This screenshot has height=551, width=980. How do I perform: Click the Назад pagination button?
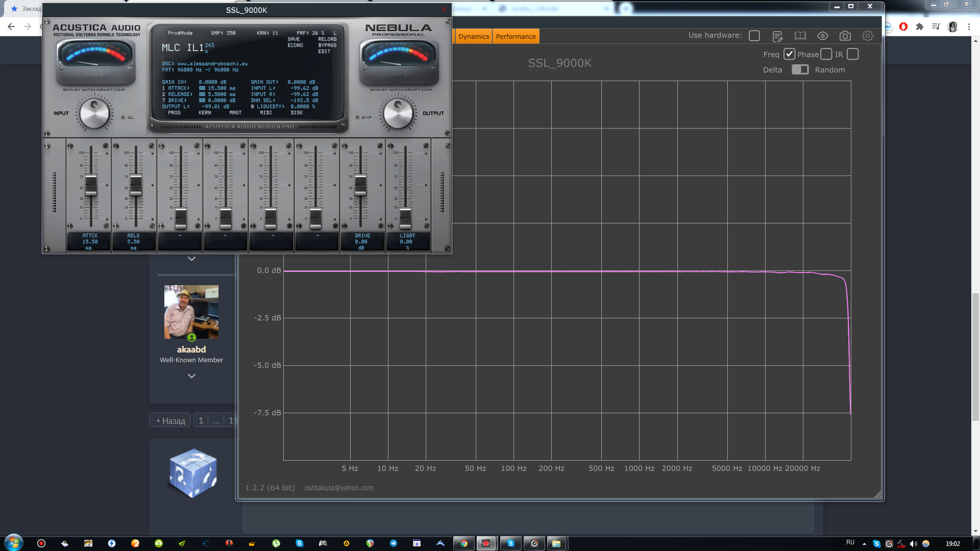tap(170, 420)
